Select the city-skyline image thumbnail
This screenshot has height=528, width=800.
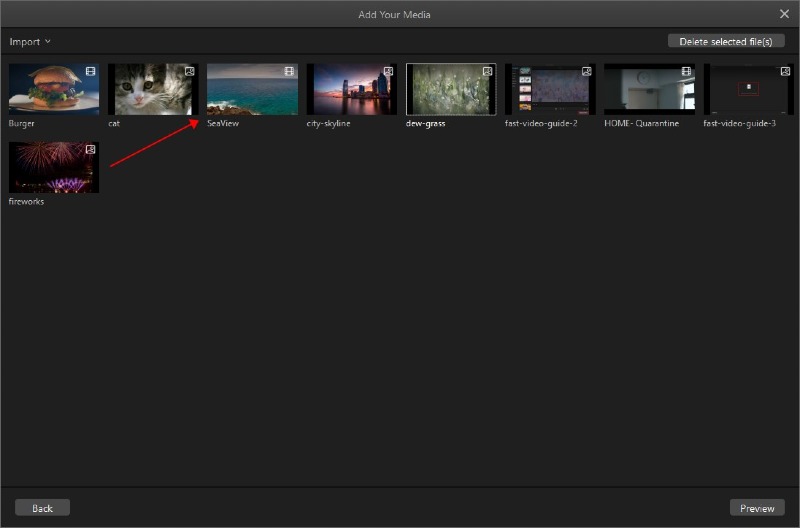(x=352, y=89)
